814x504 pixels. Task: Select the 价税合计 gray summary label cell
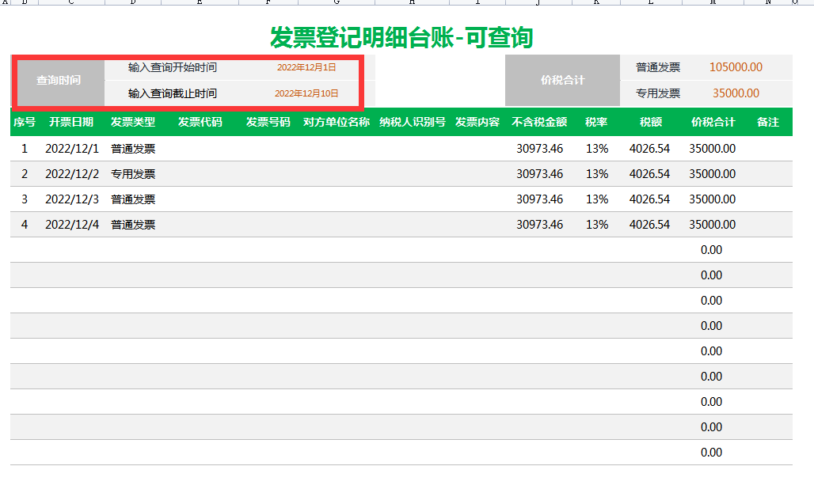pos(562,81)
